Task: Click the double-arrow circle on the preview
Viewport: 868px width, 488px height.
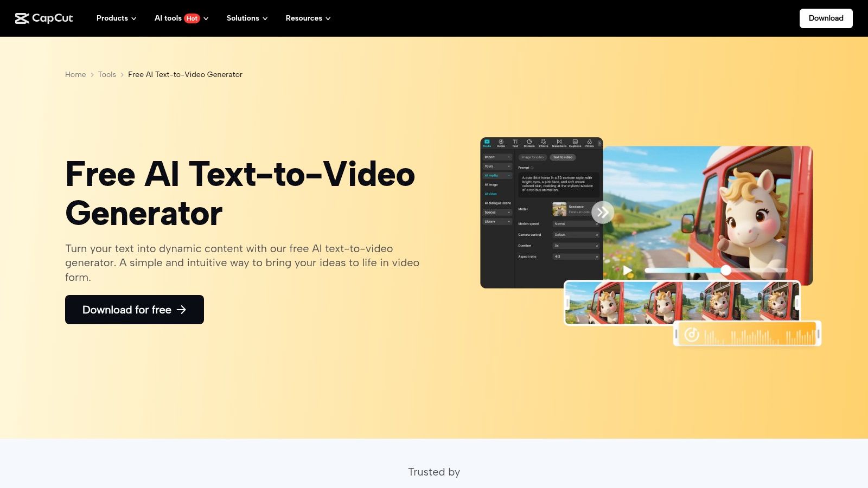Action: pyautogui.click(x=602, y=213)
